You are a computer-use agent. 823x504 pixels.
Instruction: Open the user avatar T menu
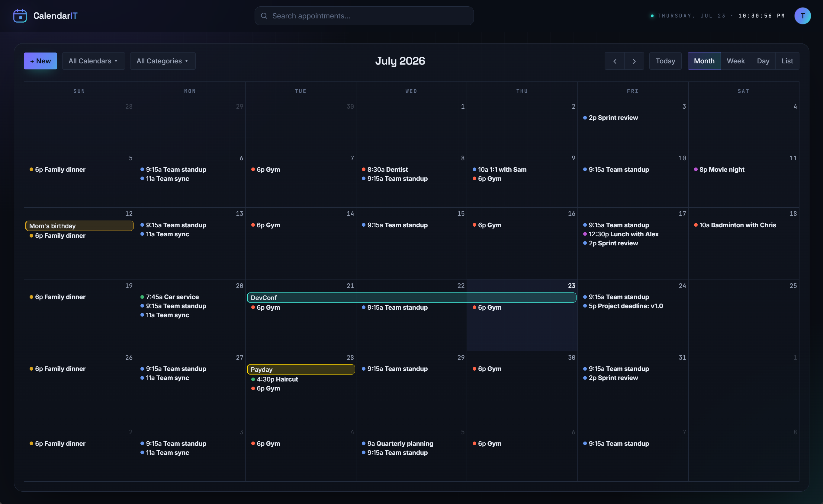pos(802,16)
